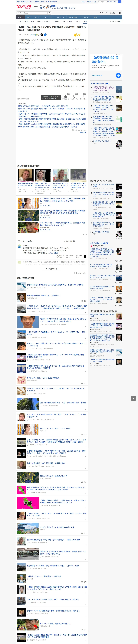Viewport: 138px width, 644px height.
Task: Toggle the コメント非表示 checkbox
Action: 75,273
